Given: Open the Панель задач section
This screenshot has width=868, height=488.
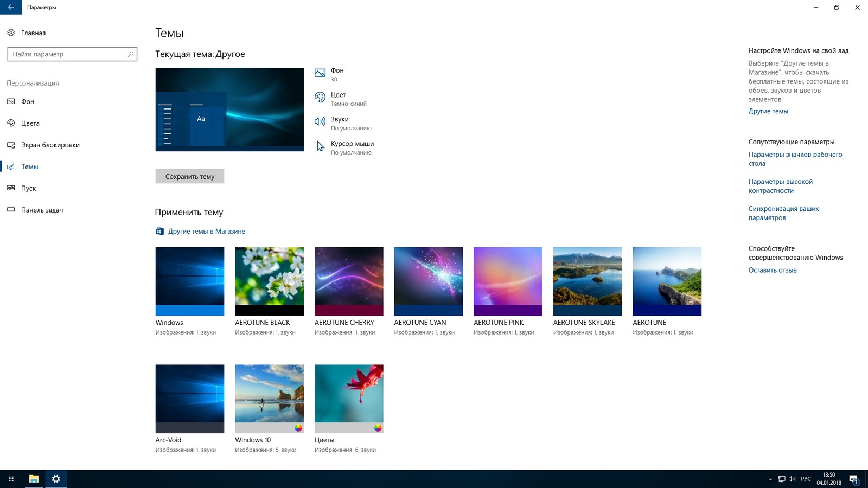Looking at the screenshot, I should point(42,210).
